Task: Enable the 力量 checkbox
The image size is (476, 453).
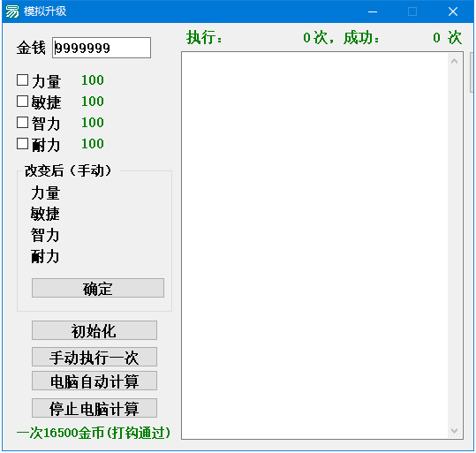Action: pos(22,80)
